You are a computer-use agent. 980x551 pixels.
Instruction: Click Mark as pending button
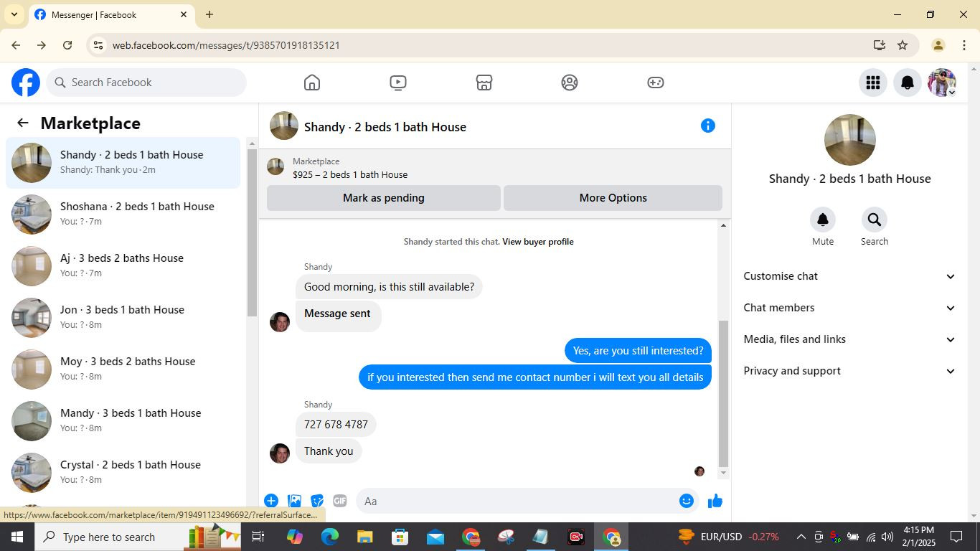[384, 198]
